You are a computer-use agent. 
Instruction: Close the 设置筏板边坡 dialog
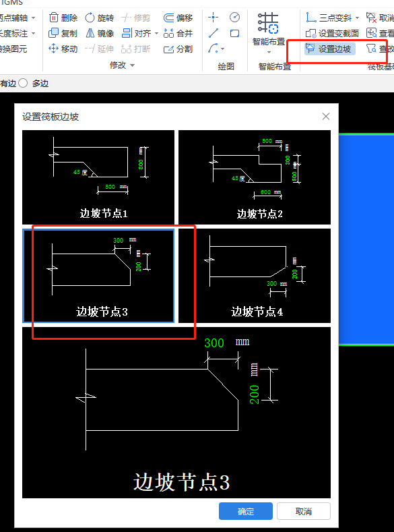(x=326, y=117)
